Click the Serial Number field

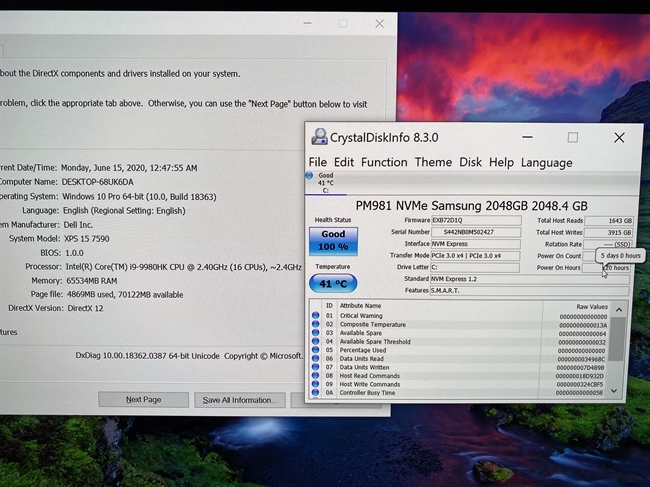pyautogui.click(x=476, y=232)
